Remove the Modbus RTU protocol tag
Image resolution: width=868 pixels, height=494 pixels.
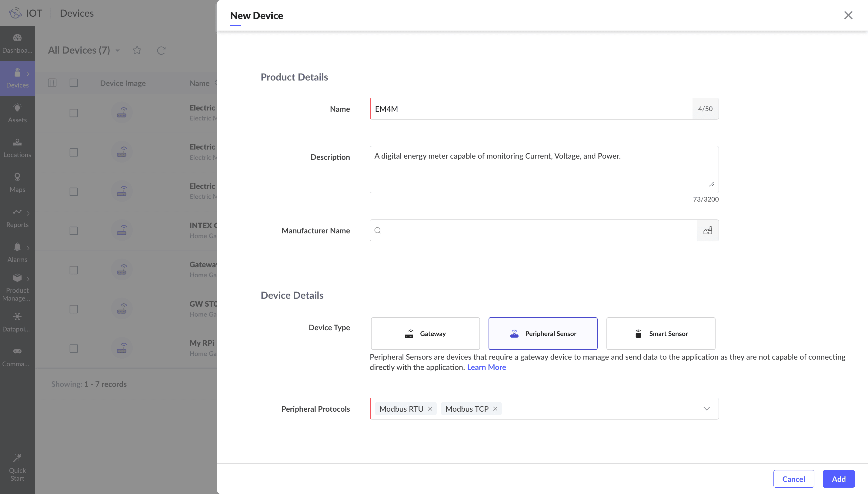click(430, 409)
